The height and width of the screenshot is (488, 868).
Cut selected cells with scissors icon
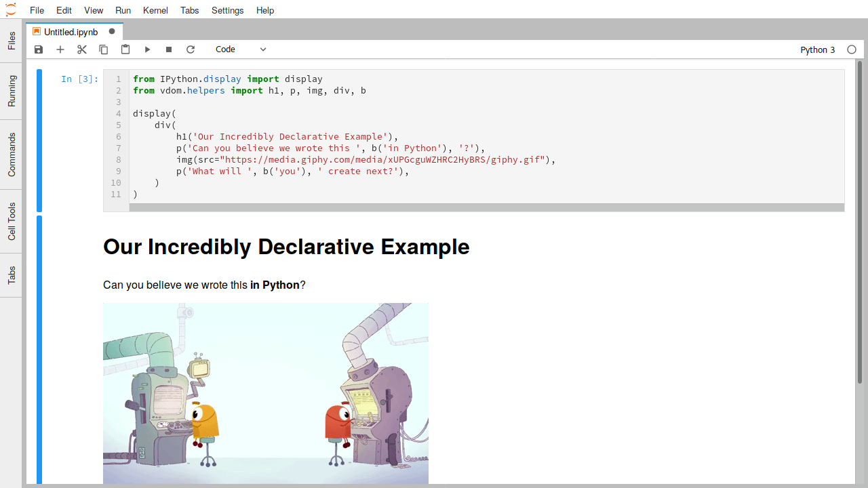[x=82, y=49]
